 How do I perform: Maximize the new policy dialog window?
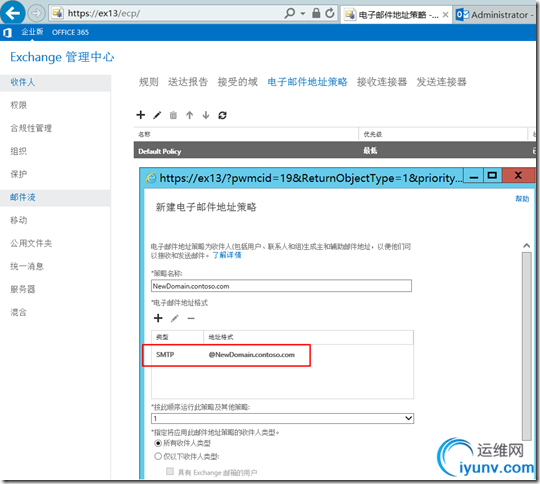pyautogui.click(x=492, y=176)
